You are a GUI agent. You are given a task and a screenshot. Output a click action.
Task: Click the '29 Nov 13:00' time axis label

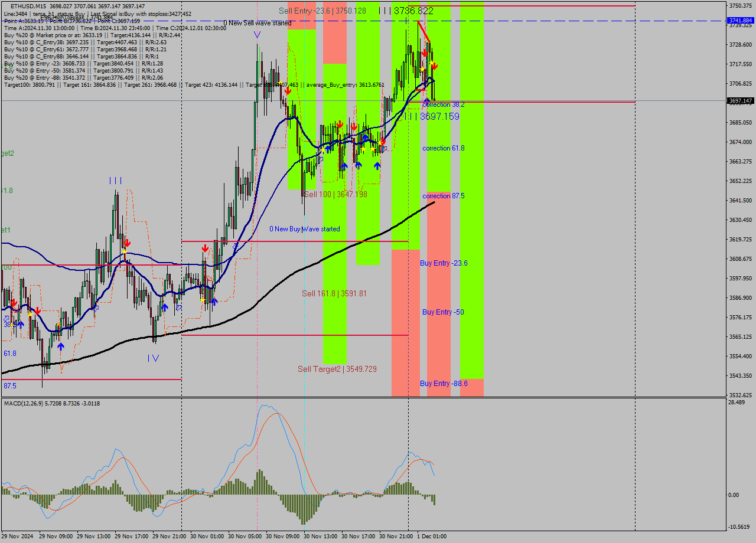tap(94, 537)
